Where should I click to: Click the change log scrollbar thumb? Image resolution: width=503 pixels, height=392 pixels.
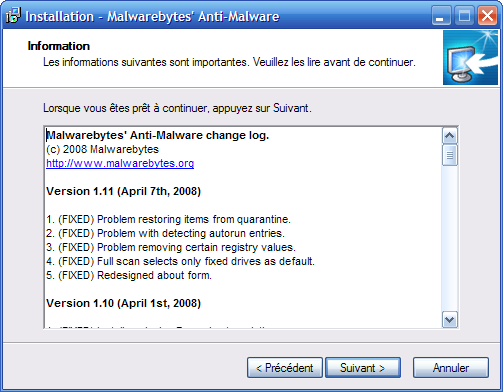point(450,155)
